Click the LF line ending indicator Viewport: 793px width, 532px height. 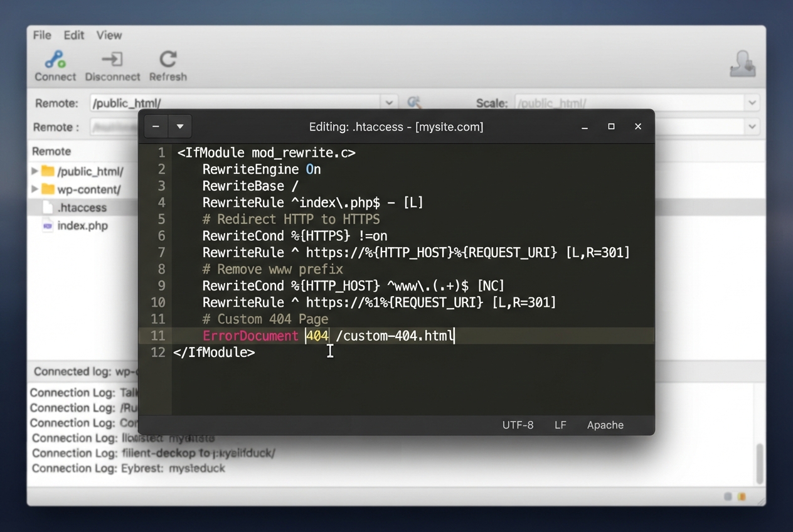point(560,425)
